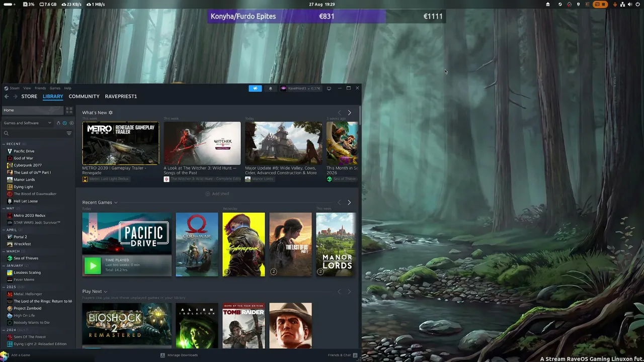Toggle ready-to-play games filter
The image size is (644, 362).
(71, 123)
